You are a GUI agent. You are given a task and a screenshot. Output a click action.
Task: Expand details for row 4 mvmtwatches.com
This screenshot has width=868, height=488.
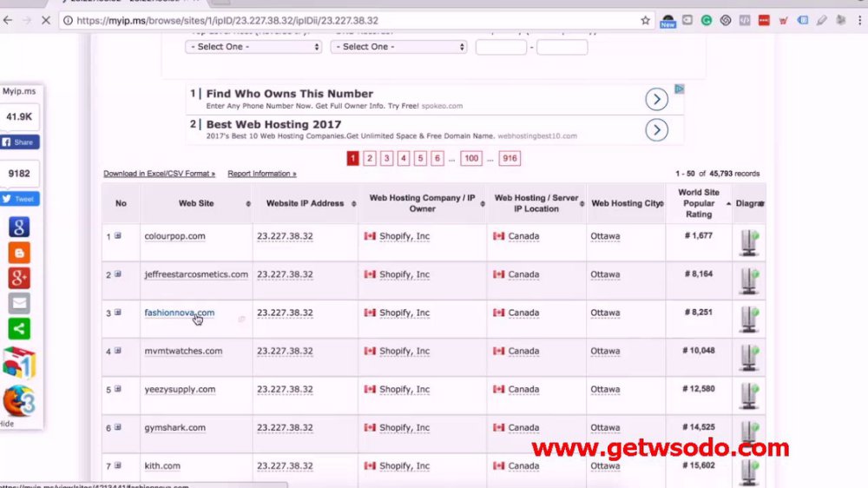click(118, 351)
